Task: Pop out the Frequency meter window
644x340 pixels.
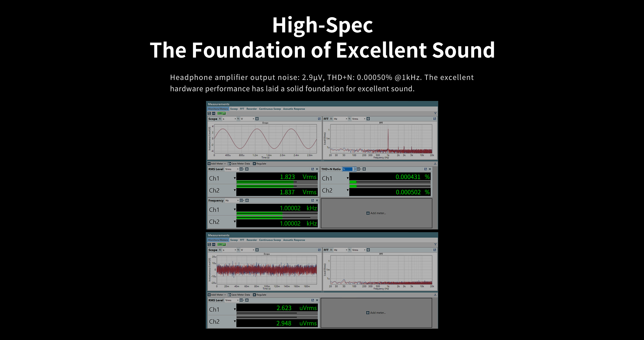Action: 312,200
